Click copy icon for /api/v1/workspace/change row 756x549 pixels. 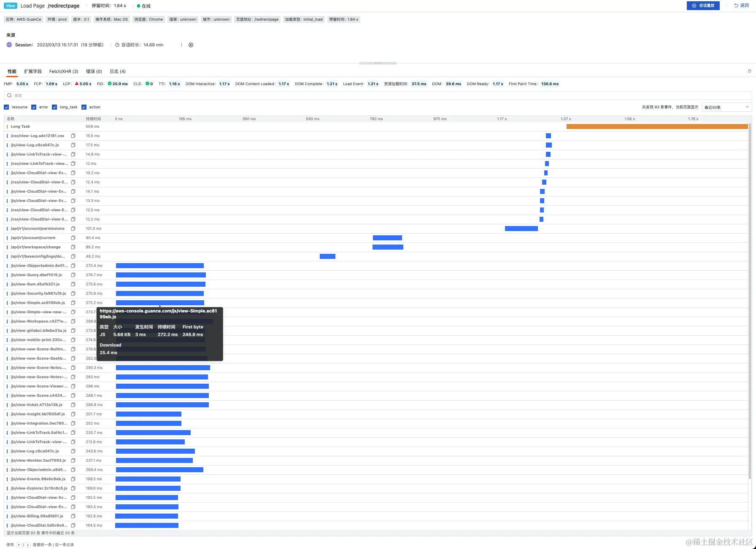[x=73, y=247]
